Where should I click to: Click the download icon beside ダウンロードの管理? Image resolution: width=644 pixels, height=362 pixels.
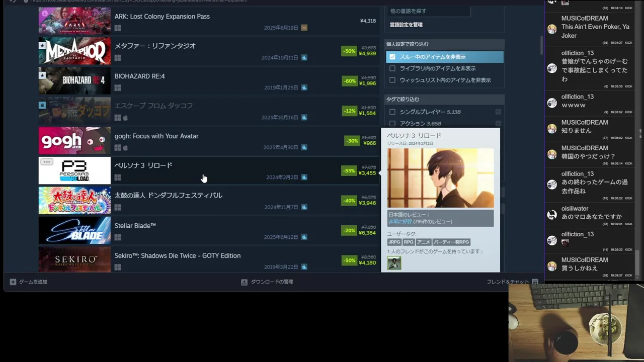(x=244, y=282)
